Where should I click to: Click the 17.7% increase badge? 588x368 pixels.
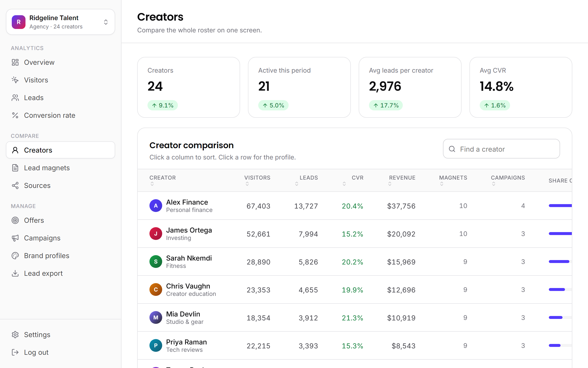pos(386,105)
